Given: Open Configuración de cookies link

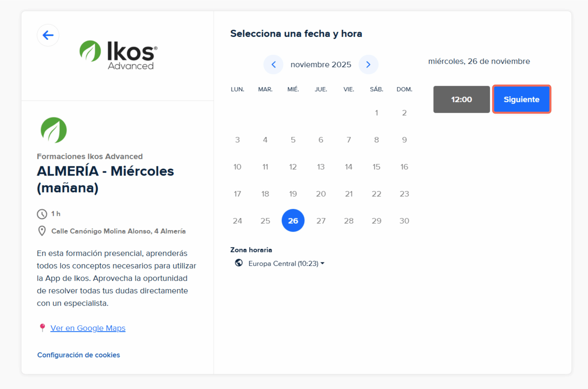Looking at the screenshot, I should (79, 355).
